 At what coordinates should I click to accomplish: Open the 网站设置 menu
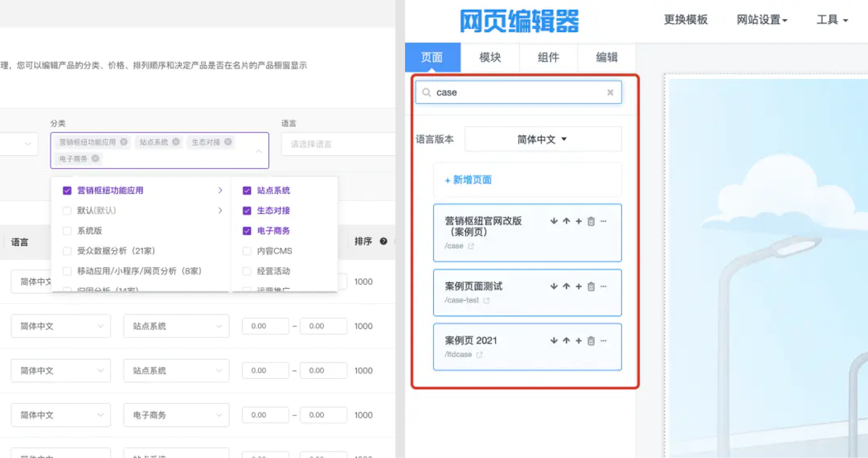[761, 20]
